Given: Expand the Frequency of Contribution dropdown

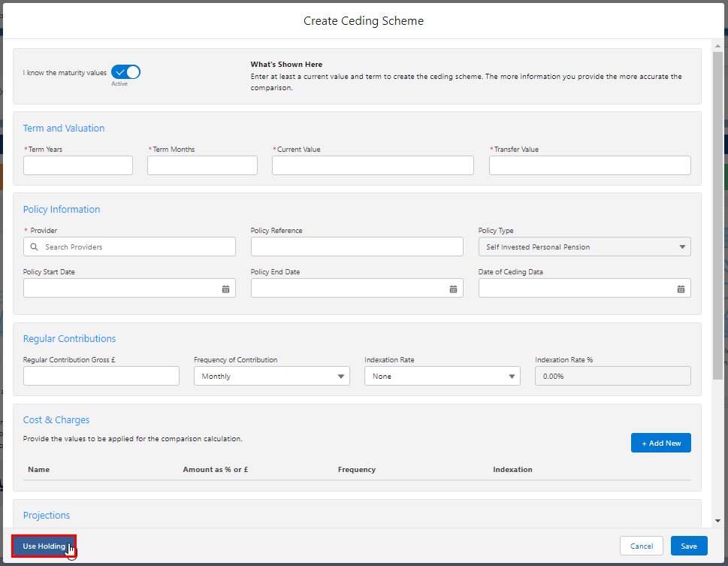Looking at the screenshot, I should coord(271,376).
